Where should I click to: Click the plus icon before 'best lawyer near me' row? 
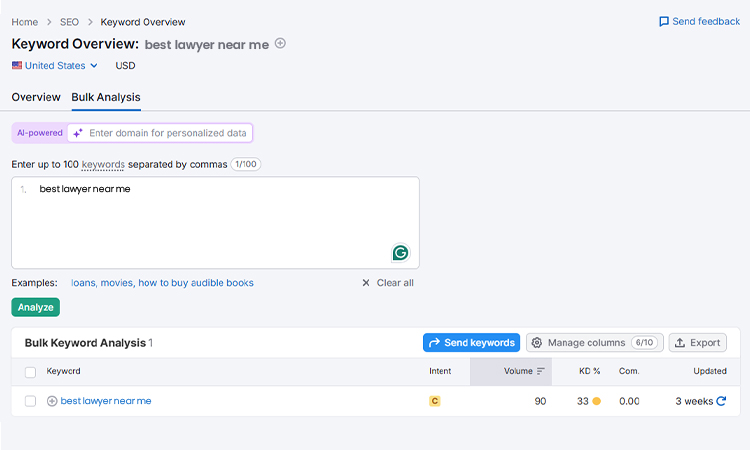(x=52, y=401)
